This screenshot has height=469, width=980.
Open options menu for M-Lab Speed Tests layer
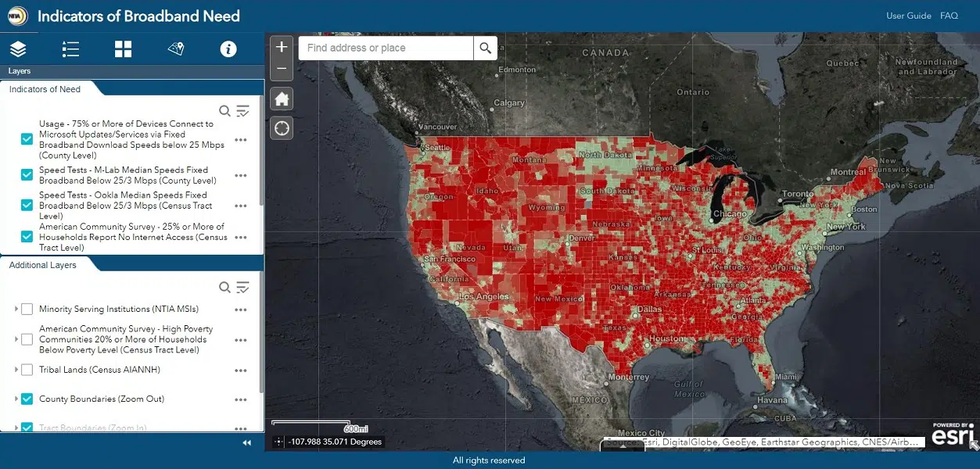240,174
